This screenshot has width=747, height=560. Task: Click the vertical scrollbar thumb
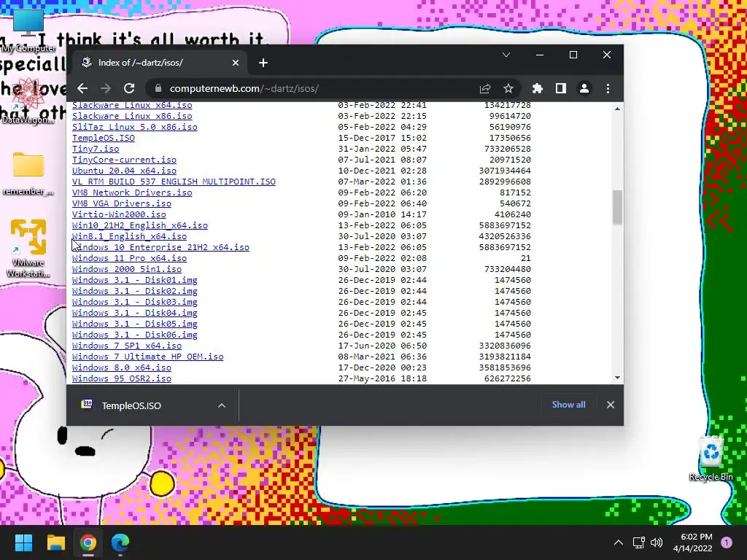pyautogui.click(x=617, y=207)
